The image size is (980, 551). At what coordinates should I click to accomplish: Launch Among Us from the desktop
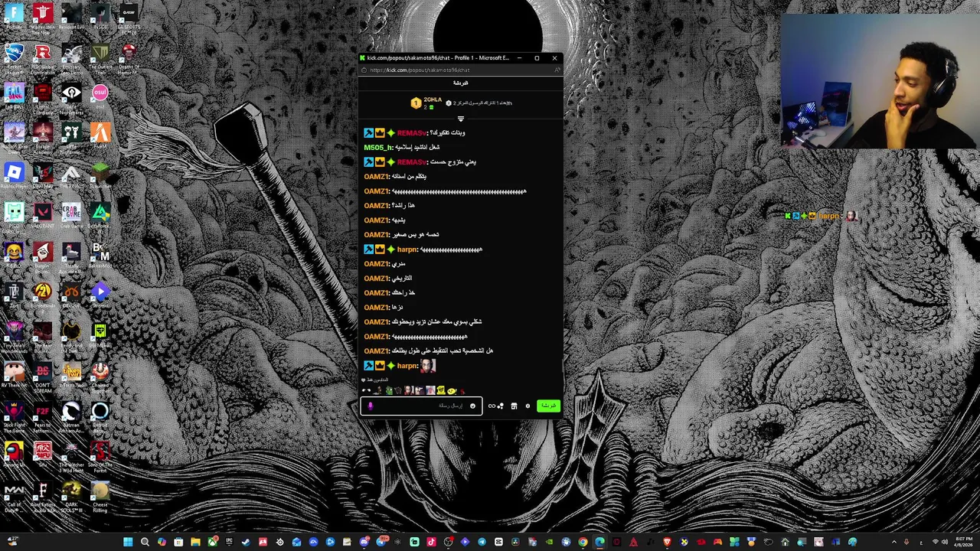(x=14, y=455)
